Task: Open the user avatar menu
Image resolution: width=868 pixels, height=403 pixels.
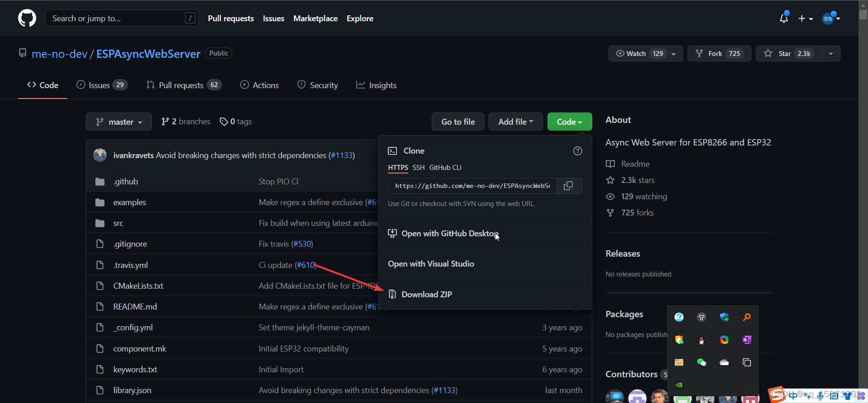Action: click(831, 19)
